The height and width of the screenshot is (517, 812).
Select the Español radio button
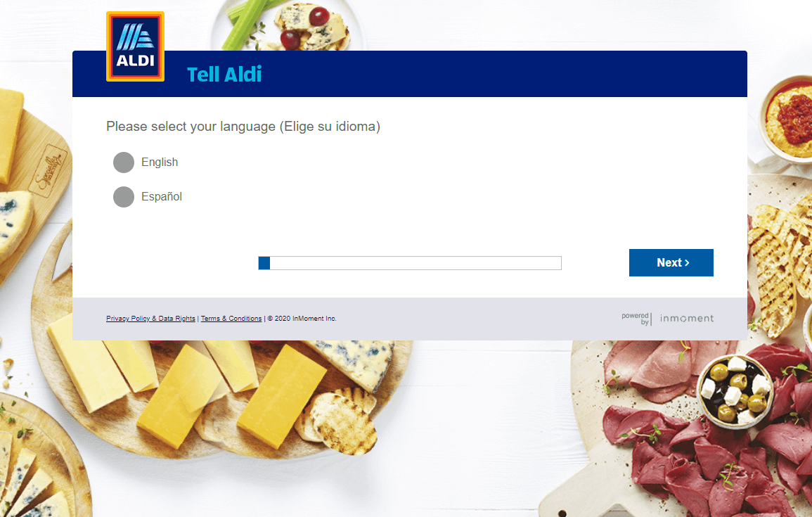pyautogui.click(x=124, y=197)
